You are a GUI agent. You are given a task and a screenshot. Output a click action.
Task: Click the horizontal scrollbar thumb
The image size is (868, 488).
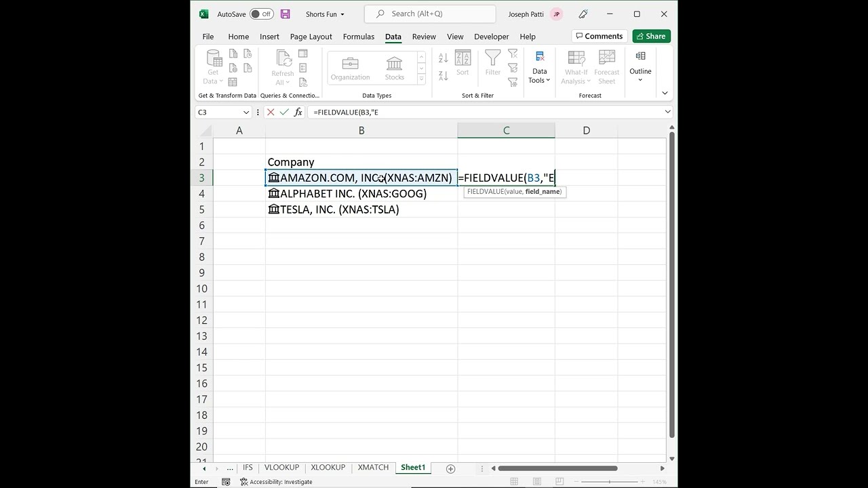[559, 468]
